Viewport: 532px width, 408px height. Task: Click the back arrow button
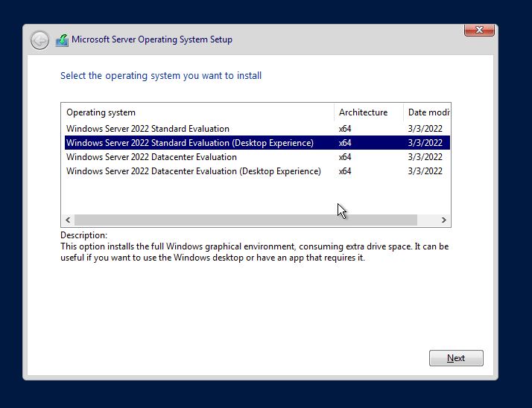pyautogui.click(x=39, y=40)
